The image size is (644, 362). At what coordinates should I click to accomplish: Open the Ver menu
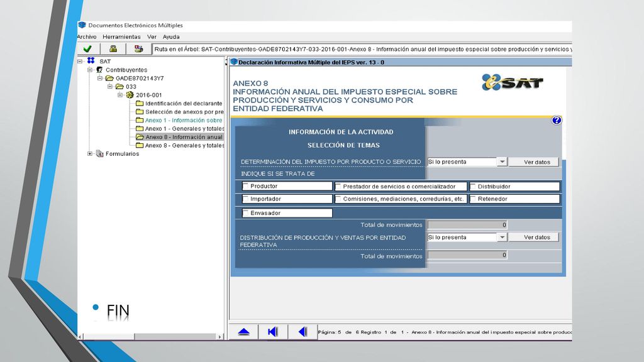152,37
